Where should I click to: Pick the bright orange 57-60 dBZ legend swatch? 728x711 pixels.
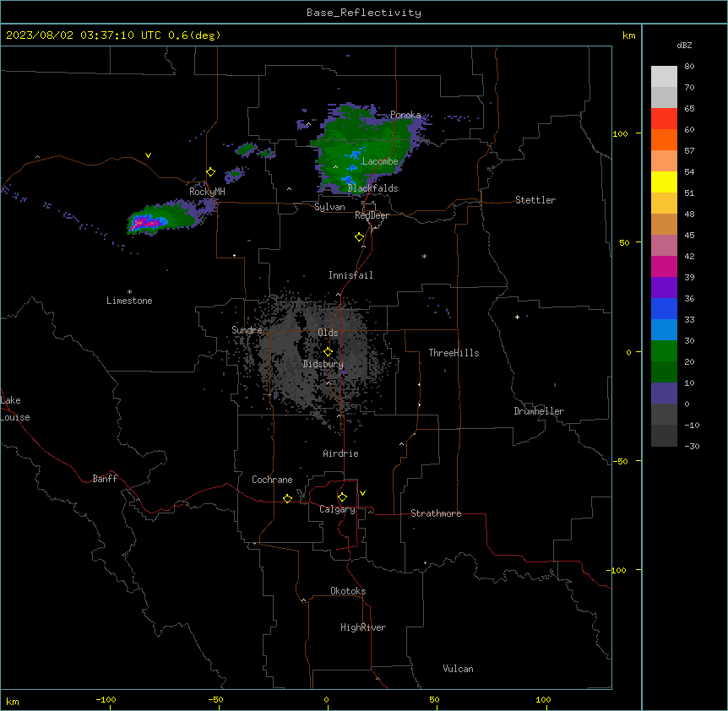tap(664, 139)
